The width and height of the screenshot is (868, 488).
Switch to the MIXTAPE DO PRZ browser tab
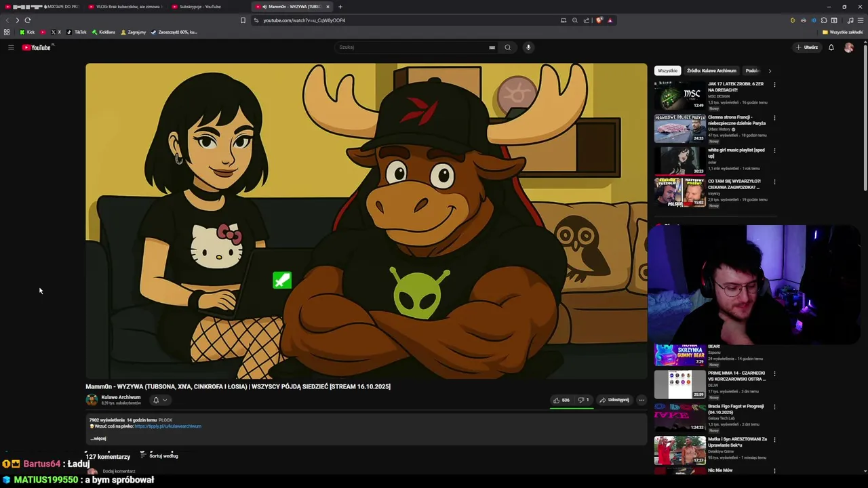42,7
